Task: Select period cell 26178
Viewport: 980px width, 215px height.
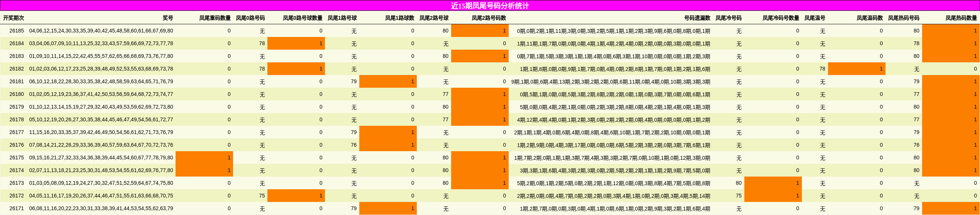Action: [17, 119]
